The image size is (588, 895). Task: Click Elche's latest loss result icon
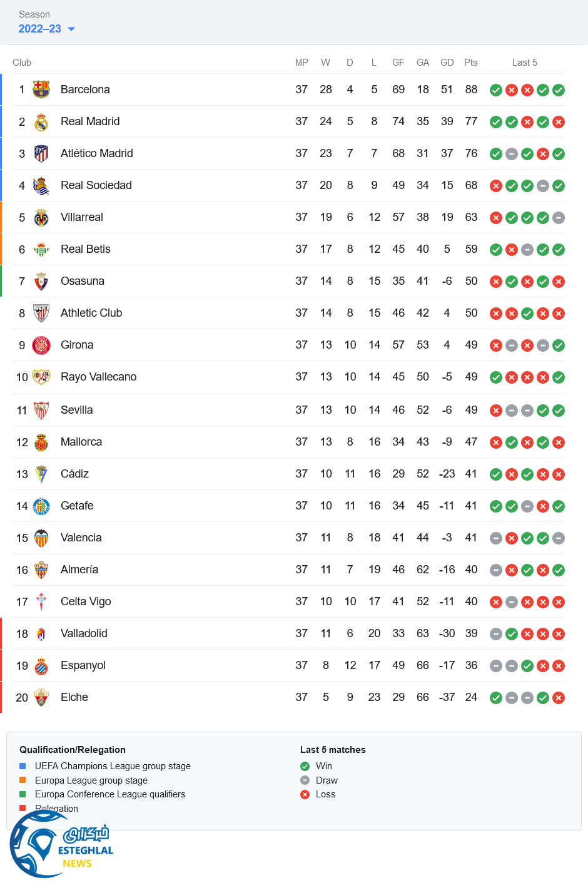pos(559,698)
